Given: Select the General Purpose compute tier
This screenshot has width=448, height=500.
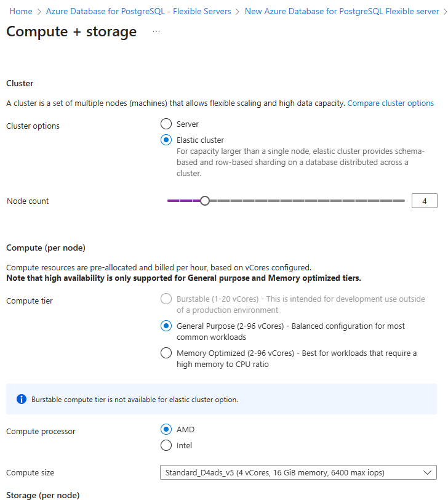Looking at the screenshot, I should tap(166, 326).
